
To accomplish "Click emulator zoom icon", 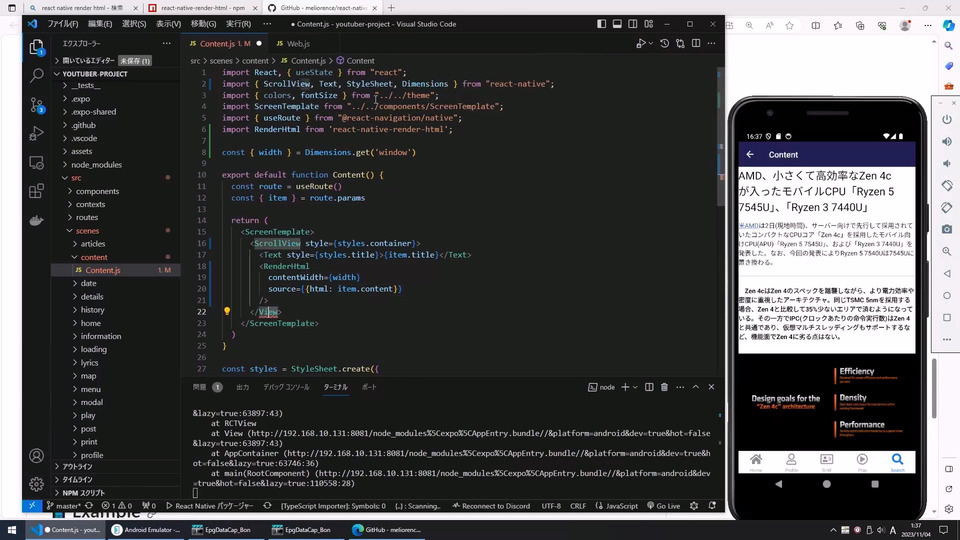I will (x=947, y=251).
